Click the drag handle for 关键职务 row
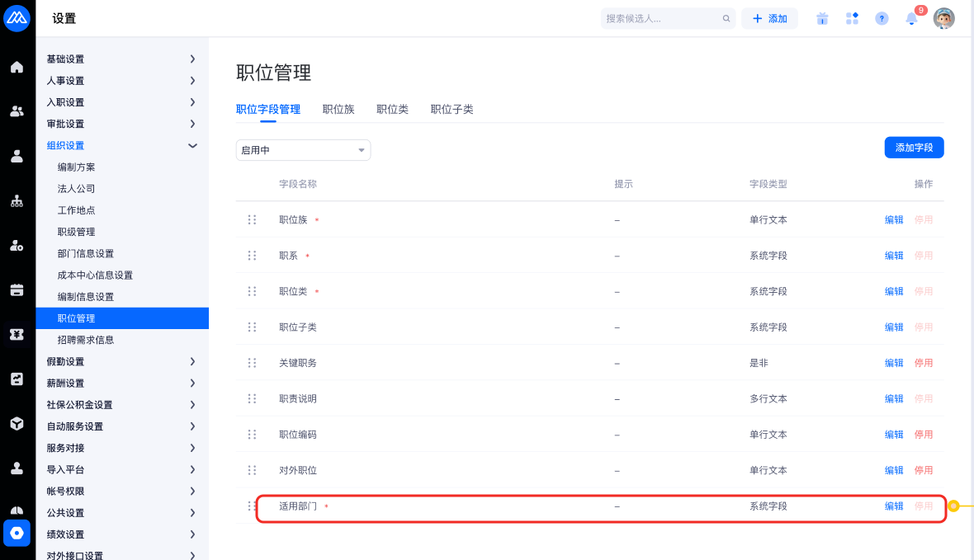This screenshot has height=560, width=974. 252,363
